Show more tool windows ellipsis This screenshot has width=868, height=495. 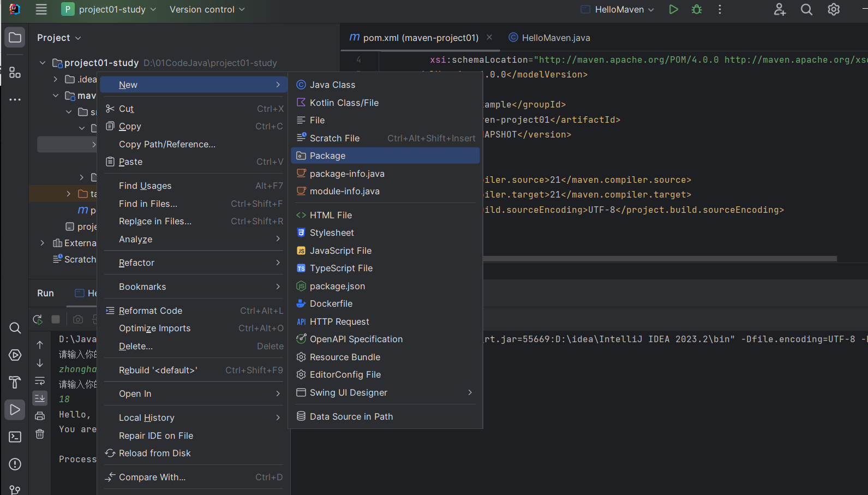(15, 99)
